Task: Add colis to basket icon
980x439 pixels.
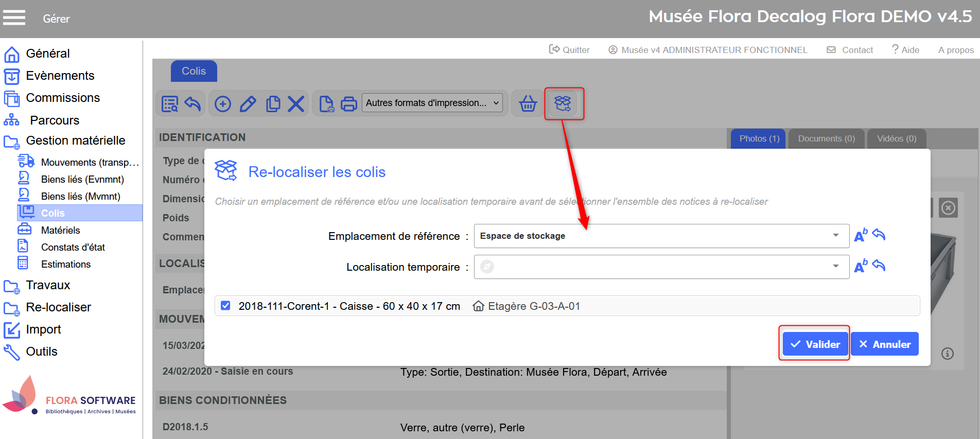Action: (x=528, y=103)
